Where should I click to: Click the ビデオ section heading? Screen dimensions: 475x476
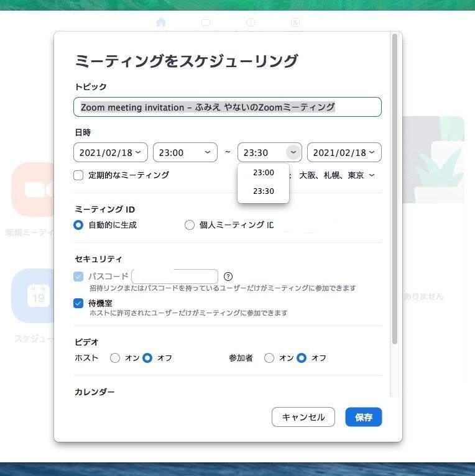pos(86,342)
